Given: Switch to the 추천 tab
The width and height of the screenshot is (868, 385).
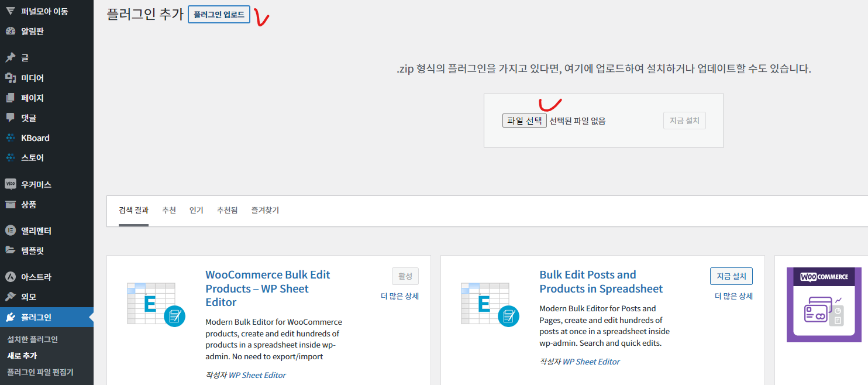Looking at the screenshot, I should click(x=169, y=210).
